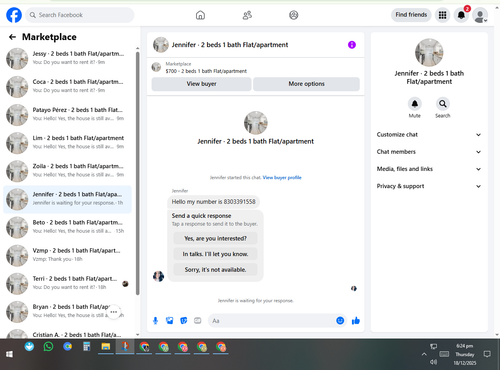The image size is (500, 370).
Task: Send a thumbs-up like
Action: [356, 321]
